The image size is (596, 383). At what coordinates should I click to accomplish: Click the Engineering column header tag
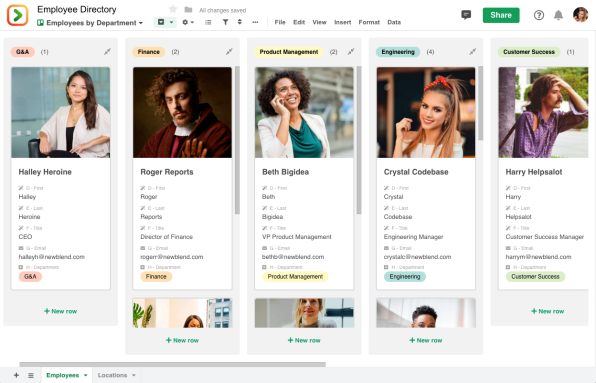coord(398,52)
